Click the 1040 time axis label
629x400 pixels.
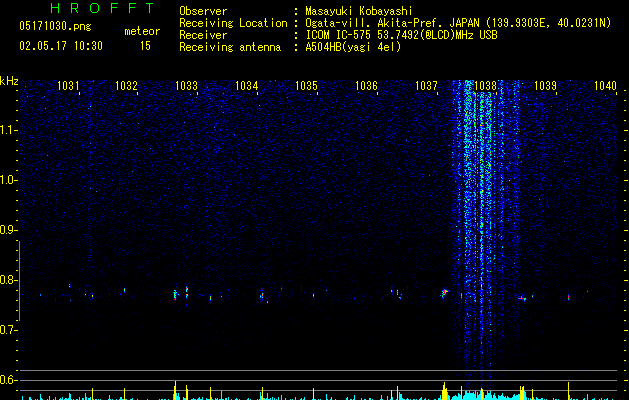[x=605, y=86]
